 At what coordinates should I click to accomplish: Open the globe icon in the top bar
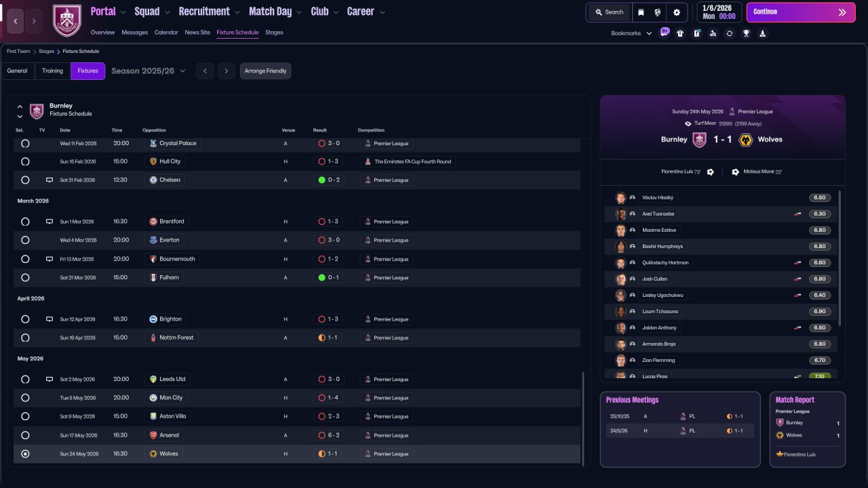pyautogui.click(x=658, y=12)
